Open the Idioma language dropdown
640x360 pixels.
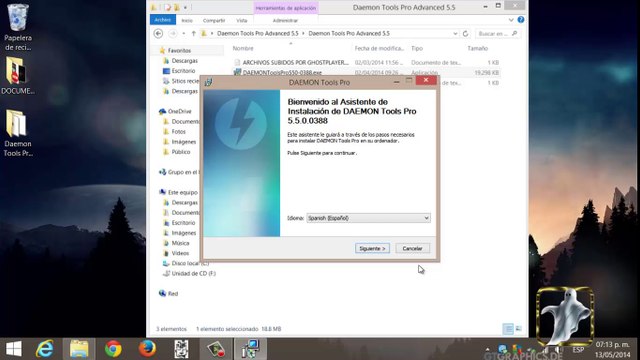point(368,218)
